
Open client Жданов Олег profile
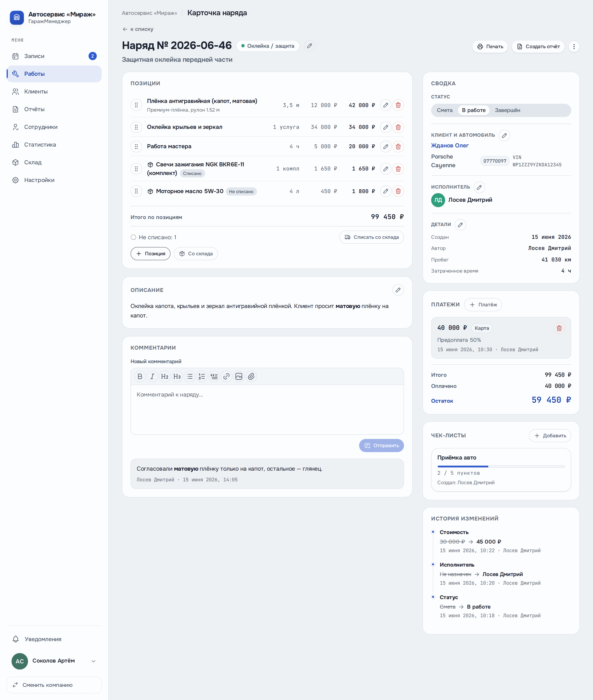click(x=449, y=146)
